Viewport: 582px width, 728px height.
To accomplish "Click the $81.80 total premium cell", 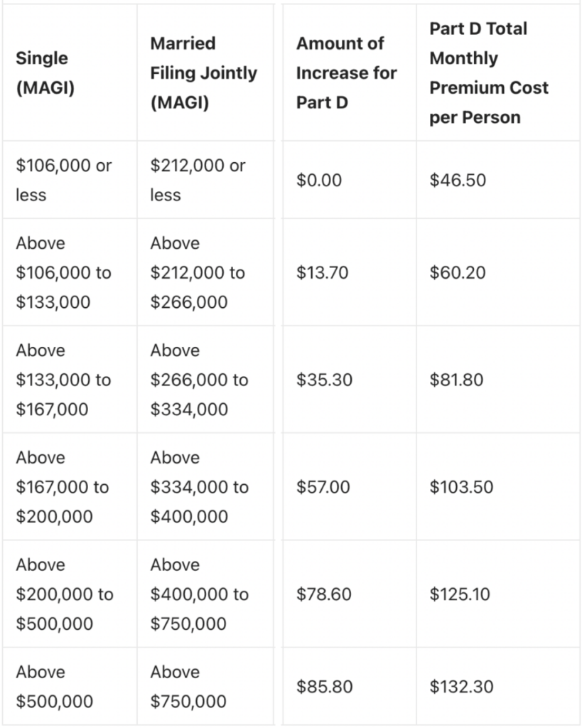I will tap(456, 380).
